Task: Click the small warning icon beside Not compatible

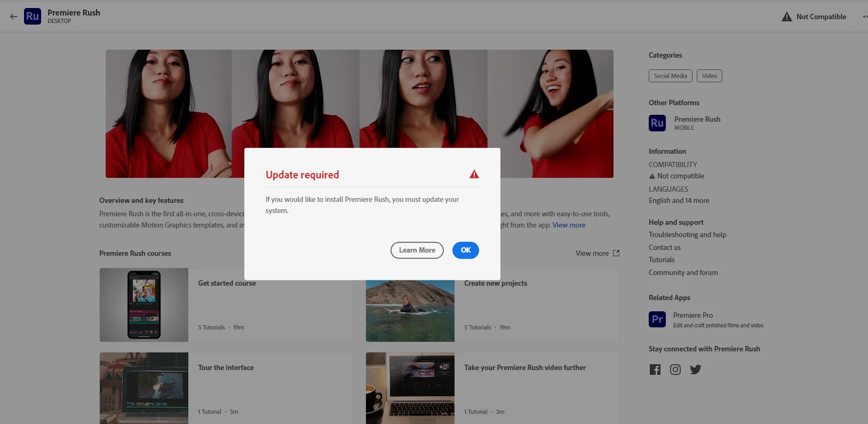Action: [652, 176]
